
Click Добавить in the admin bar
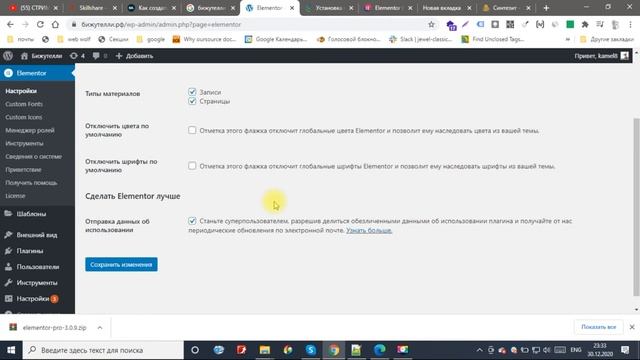tap(134, 56)
